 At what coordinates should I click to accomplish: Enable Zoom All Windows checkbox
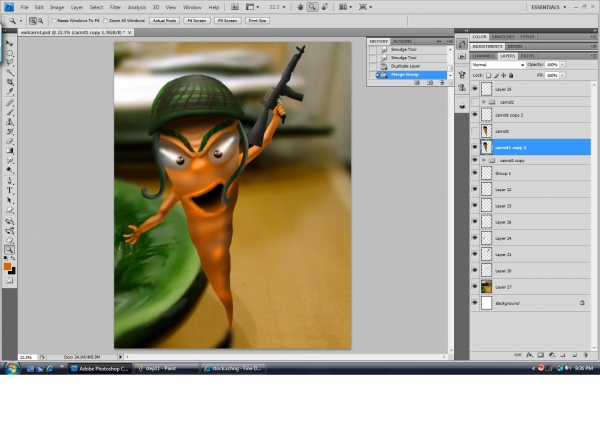(x=106, y=21)
